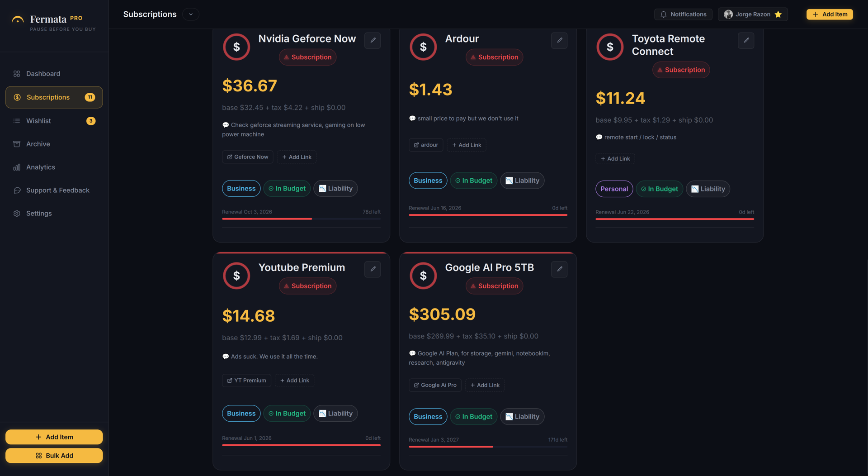This screenshot has height=476, width=868.
Task: Click the Notifications bell icon
Action: pyautogui.click(x=663, y=14)
